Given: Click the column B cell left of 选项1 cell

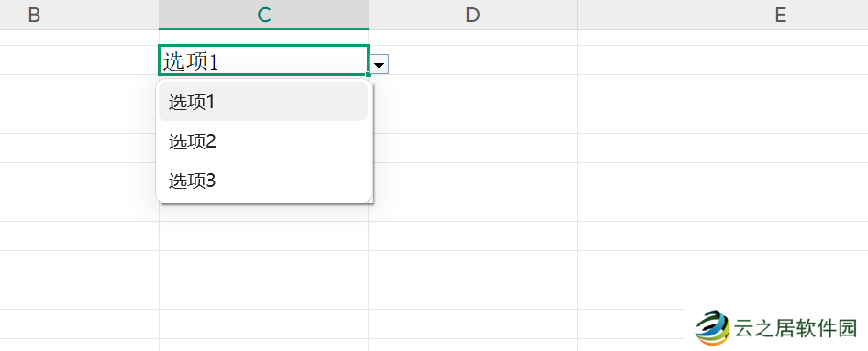Looking at the screenshot, I should 79,60.
